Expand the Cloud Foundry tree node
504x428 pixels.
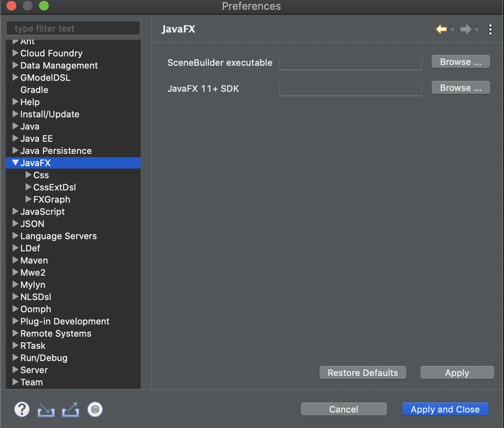(15, 53)
